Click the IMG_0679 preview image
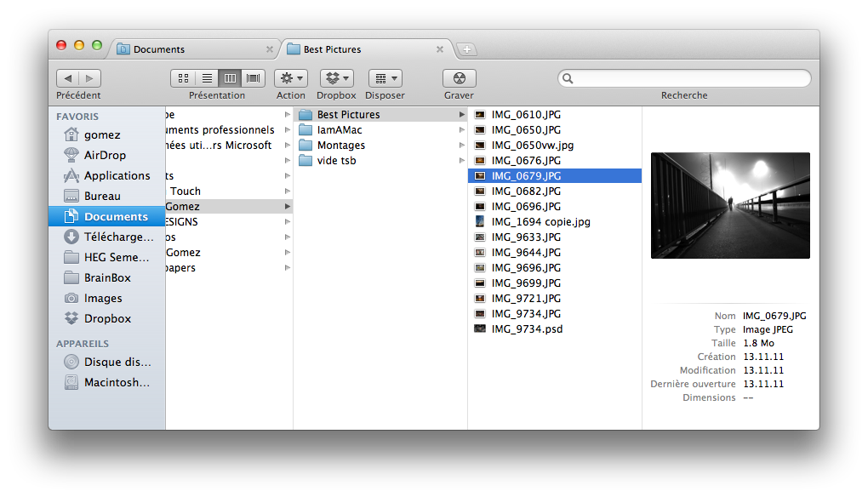The width and height of the screenshot is (868, 497). click(x=729, y=205)
